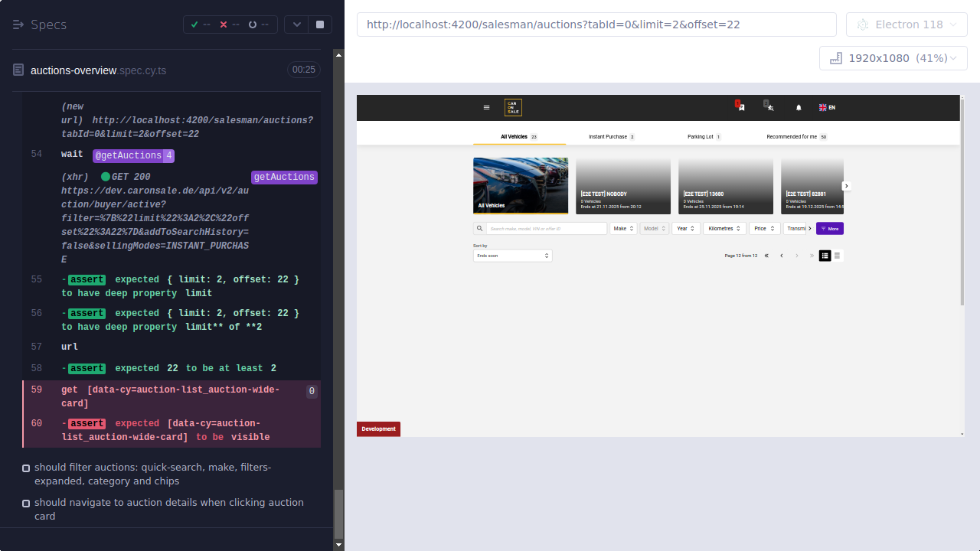The image size is (980, 551).
Task: Open the 'Ends soon' sort dropdown
Action: pyautogui.click(x=512, y=256)
